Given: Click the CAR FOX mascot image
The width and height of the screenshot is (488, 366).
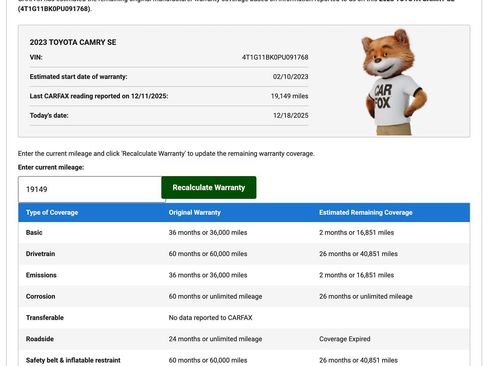Looking at the screenshot, I should pyautogui.click(x=394, y=82).
